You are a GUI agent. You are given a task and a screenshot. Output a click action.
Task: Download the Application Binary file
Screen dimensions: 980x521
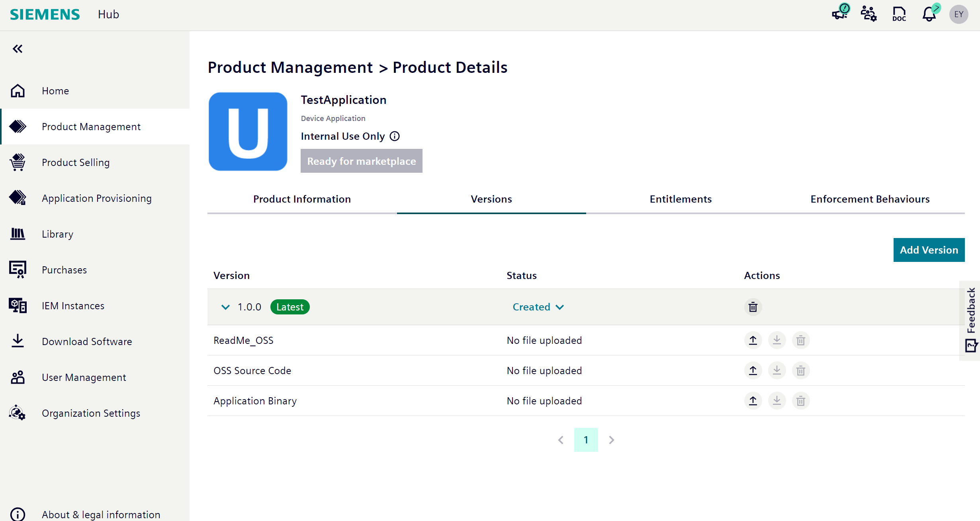[777, 401]
